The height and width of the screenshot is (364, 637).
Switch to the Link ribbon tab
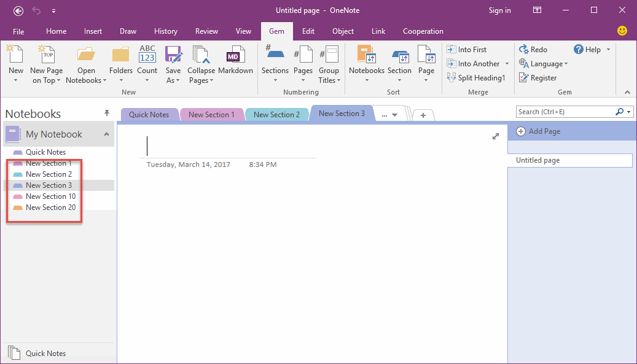(378, 31)
